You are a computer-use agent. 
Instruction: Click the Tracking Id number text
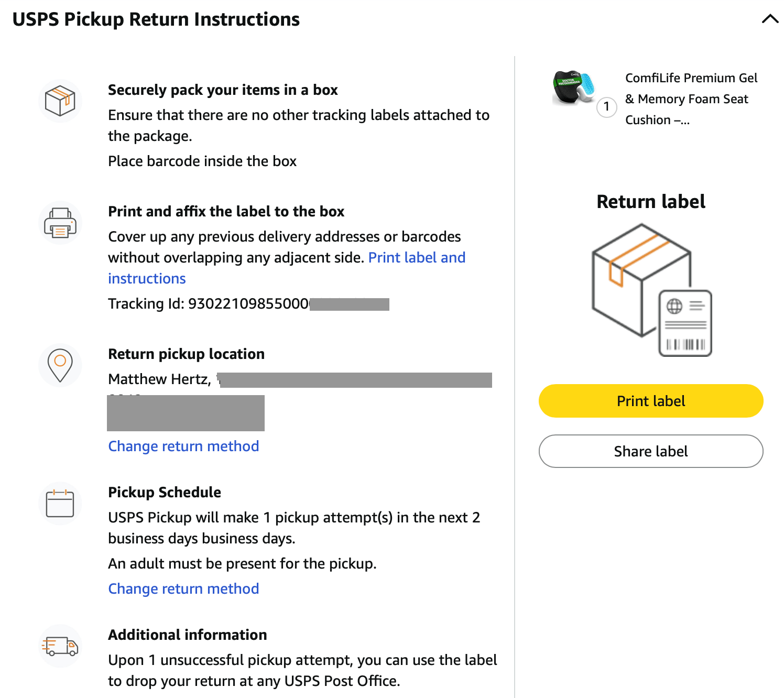click(x=248, y=304)
